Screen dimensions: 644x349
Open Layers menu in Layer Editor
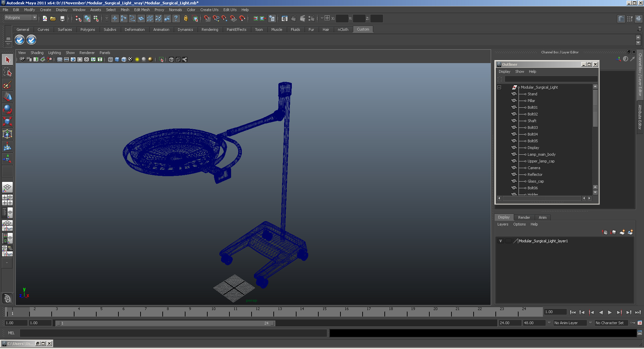(502, 224)
